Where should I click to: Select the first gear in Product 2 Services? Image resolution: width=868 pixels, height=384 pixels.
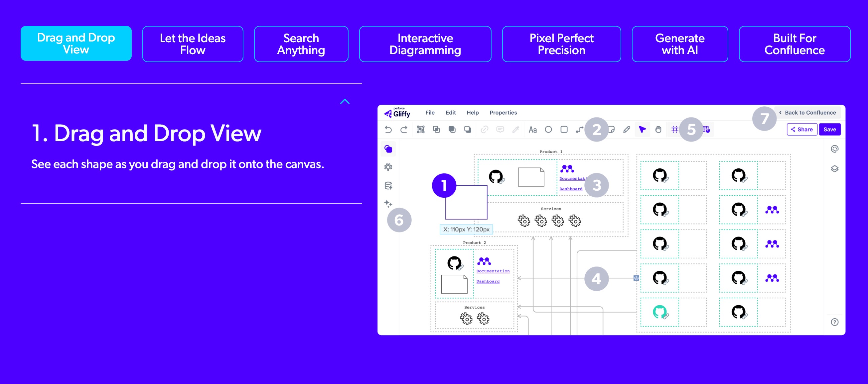466,318
